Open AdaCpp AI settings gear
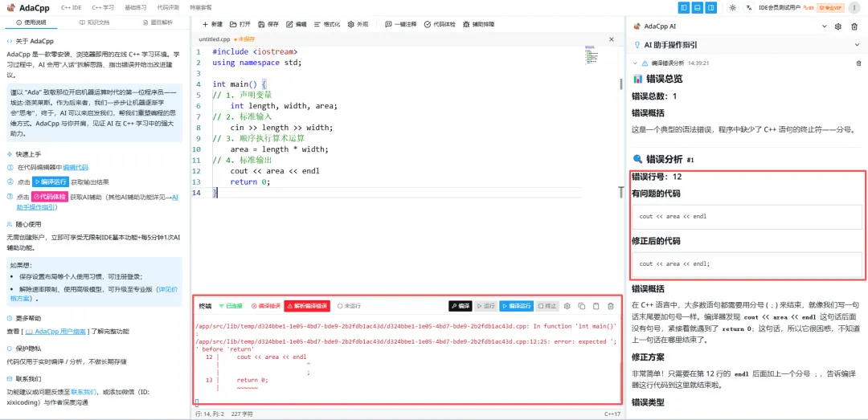The height and width of the screenshot is (420, 868). [x=838, y=26]
